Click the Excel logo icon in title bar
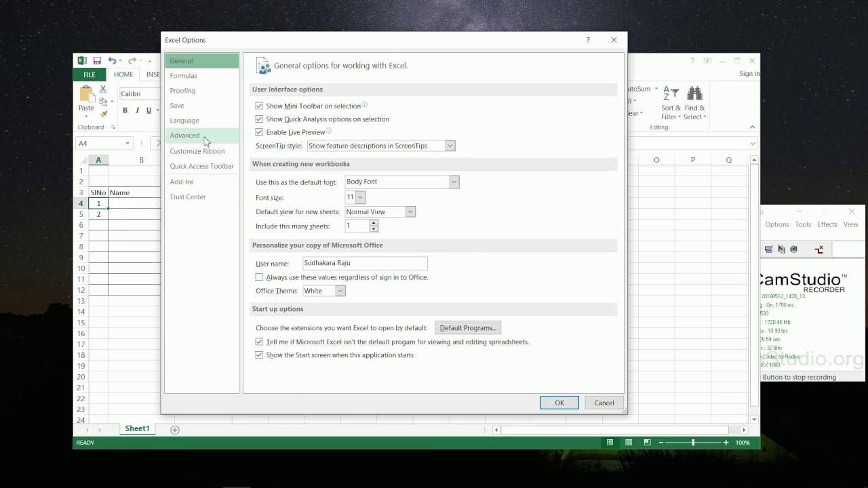 click(x=82, y=60)
